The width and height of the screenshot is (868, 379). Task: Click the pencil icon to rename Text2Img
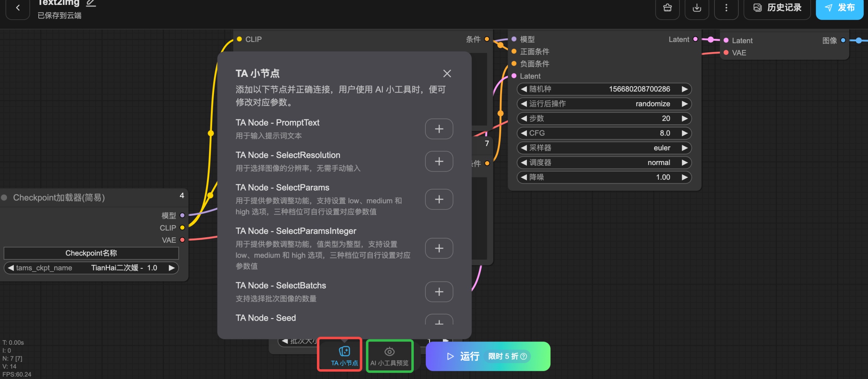[91, 3]
